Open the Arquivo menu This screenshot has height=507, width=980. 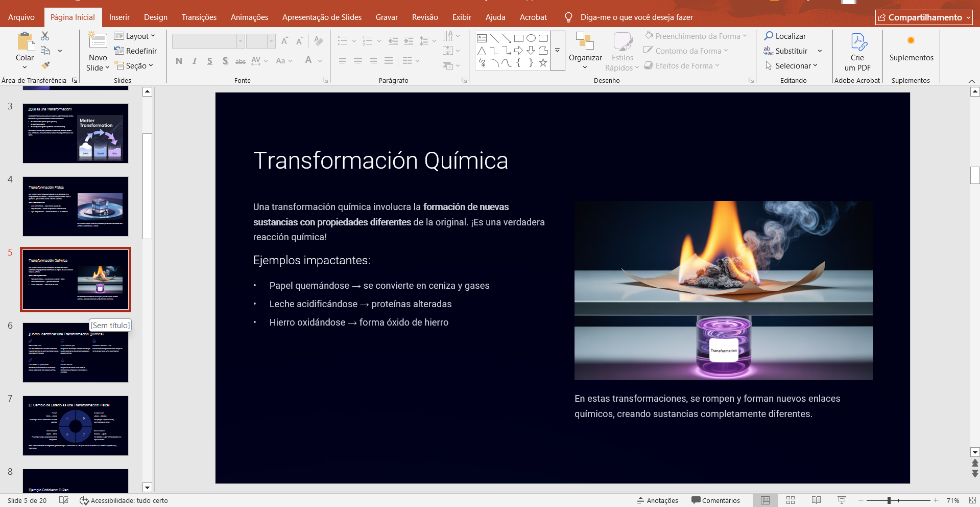click(21, 17)
